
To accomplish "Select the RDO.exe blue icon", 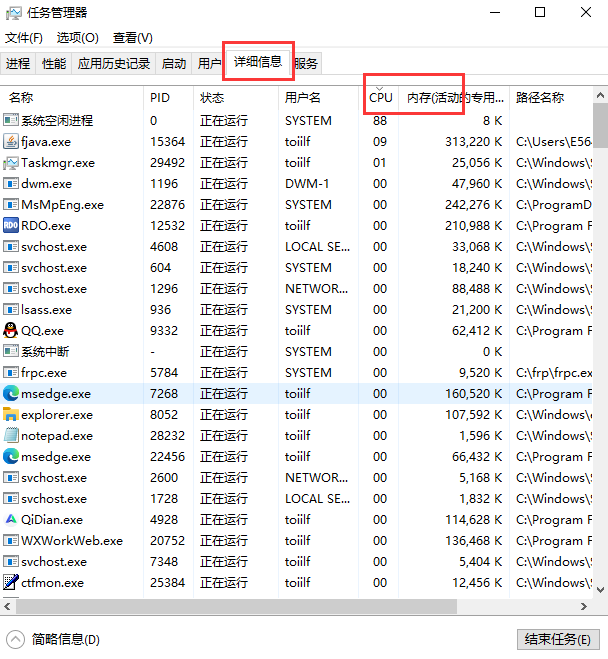I will point(11,225).
